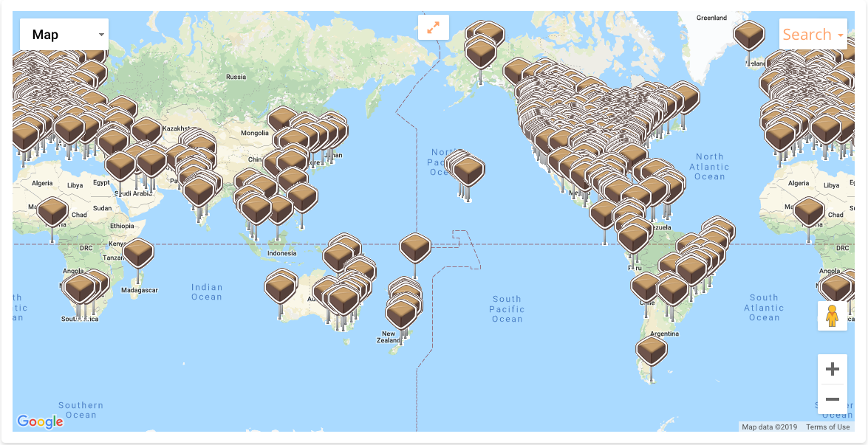Click the South Pacific Ocean label
868x445 pixels.
pos(507,308)
